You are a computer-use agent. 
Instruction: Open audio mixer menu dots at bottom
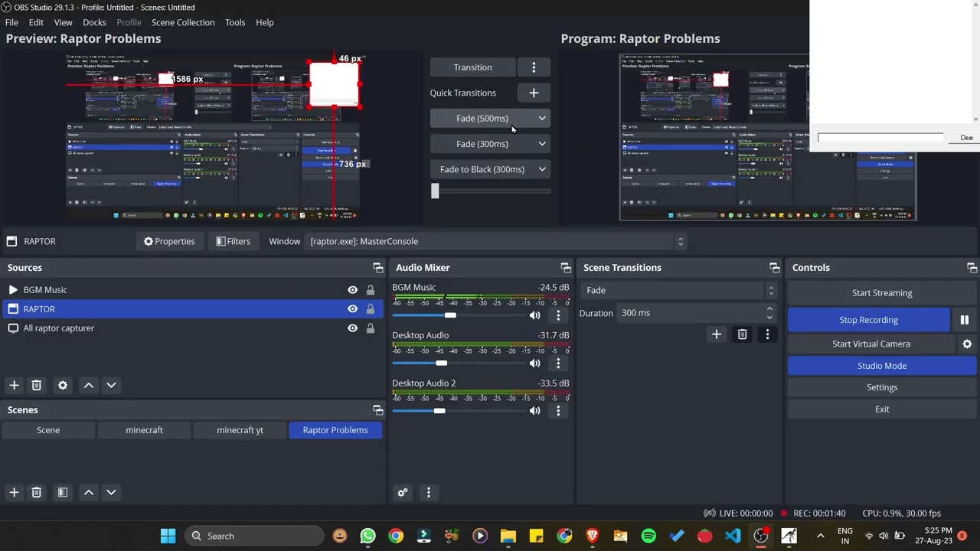point(429,493)
